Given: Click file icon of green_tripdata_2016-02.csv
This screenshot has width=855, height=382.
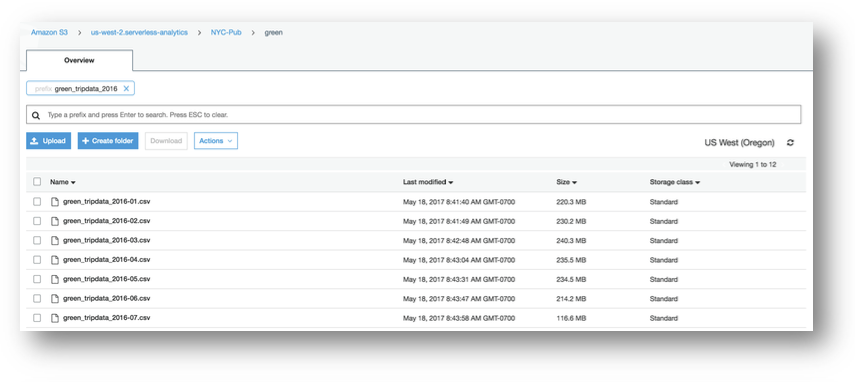Looking at the screenshot, I should tap(55, 221).
